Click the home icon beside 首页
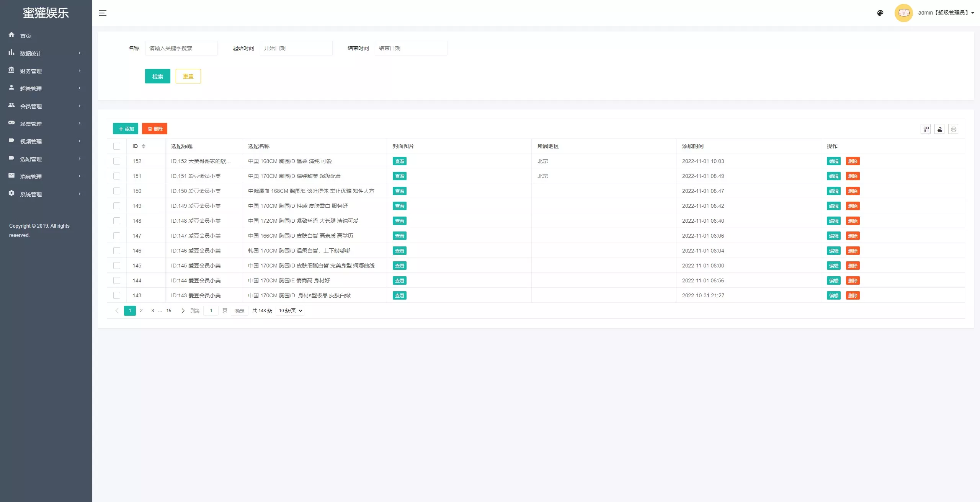The image size is (980, 502). [x=11, y=34]
